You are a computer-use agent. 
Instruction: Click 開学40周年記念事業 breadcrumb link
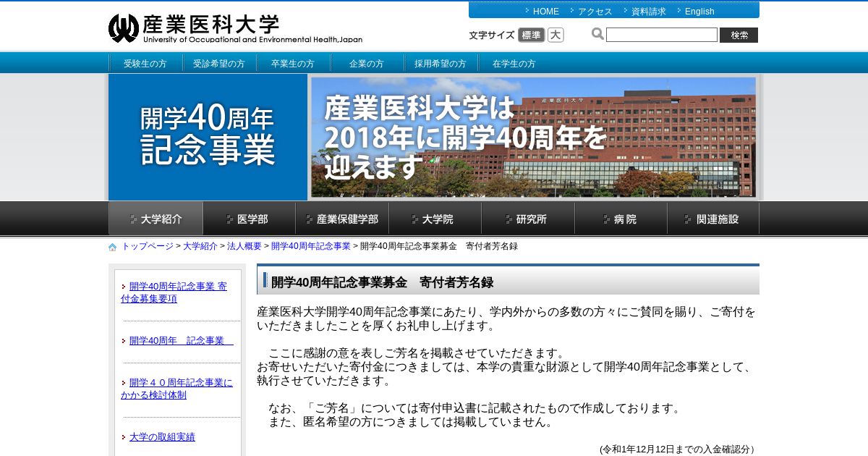click(311, 246)
